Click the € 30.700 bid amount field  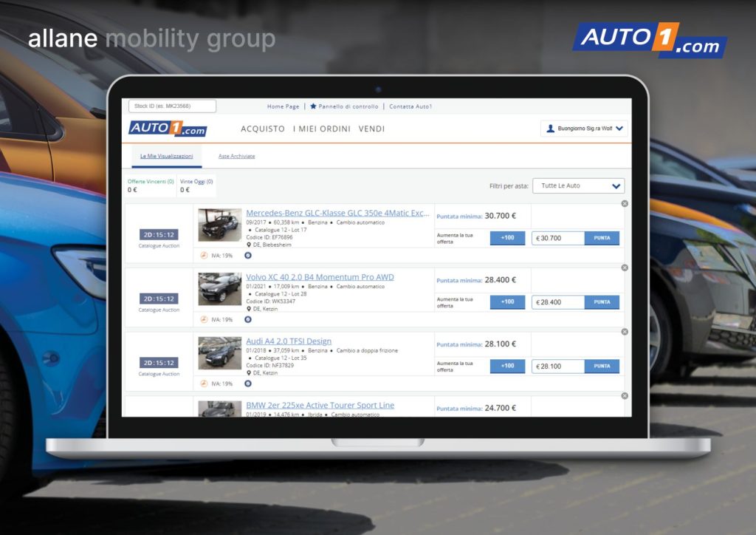tap(558, 238)
